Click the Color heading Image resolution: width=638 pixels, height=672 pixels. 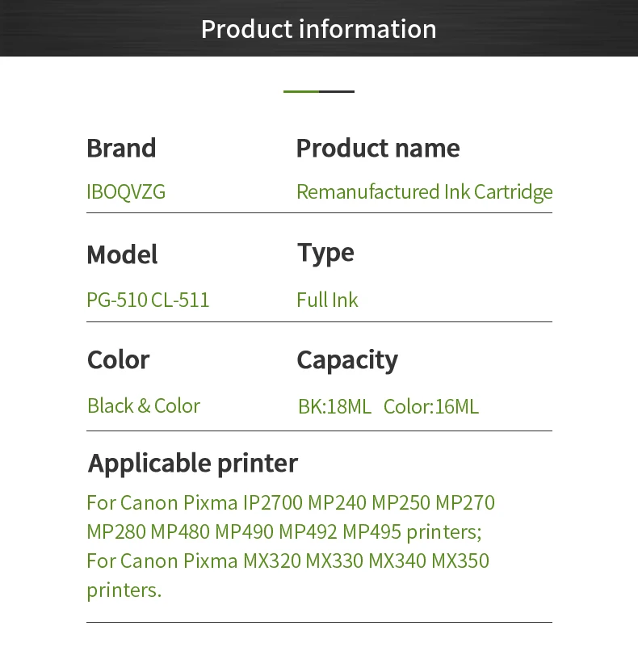coord(118,359)
